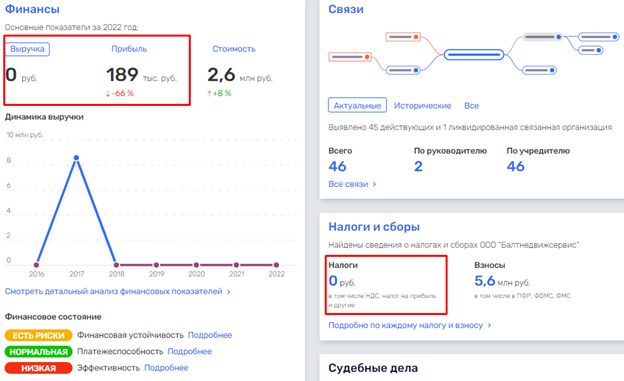Switch to the Стоимость metric

234,49
